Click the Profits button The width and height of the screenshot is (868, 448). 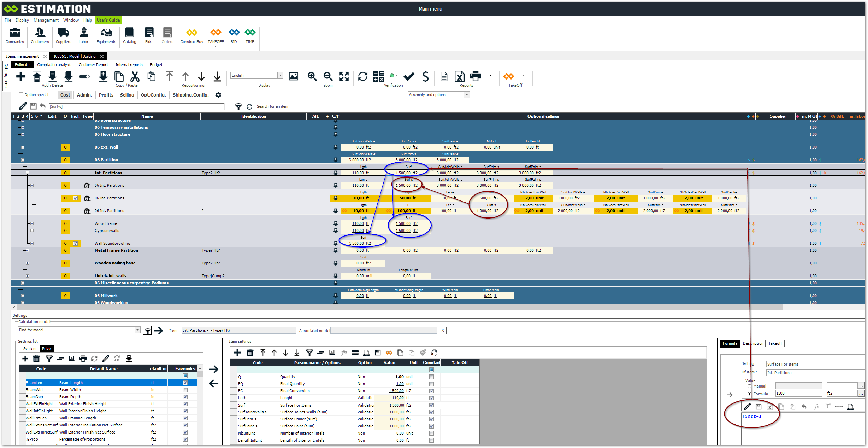pyautogui.click(x=106, y=95)
